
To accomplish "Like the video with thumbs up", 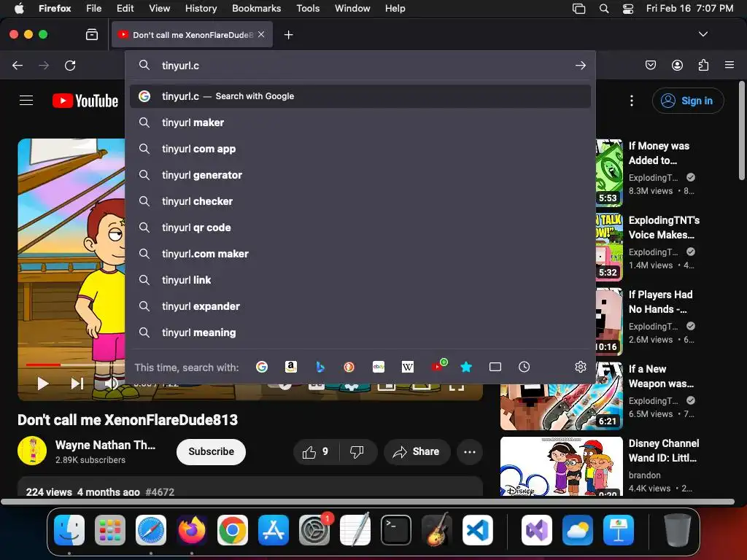I will click(316, 451).
